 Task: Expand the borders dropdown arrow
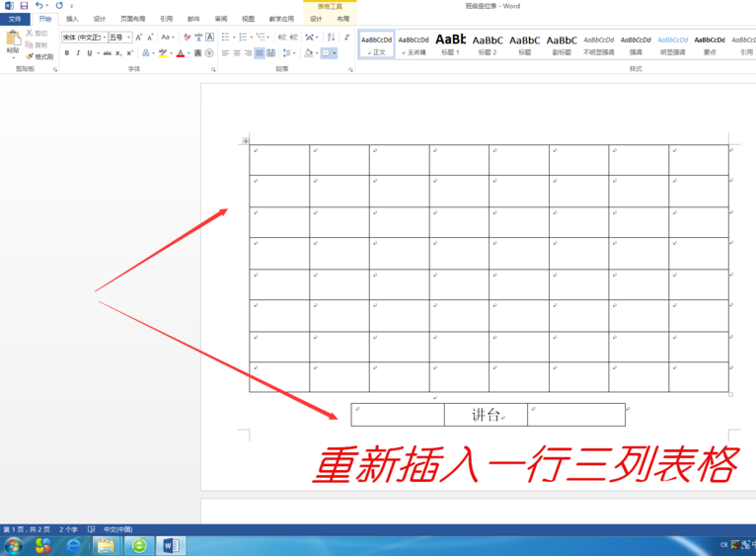pos(335,53)
